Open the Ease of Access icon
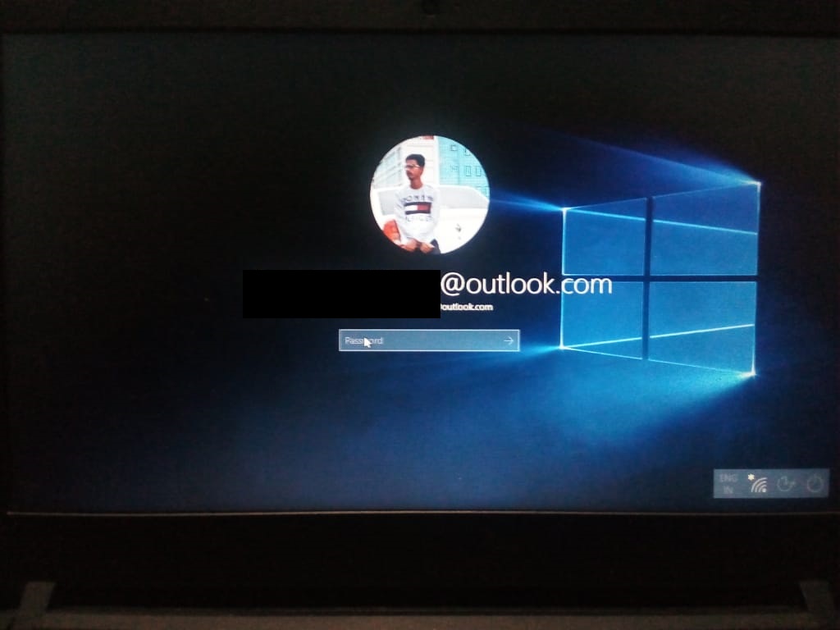This screenshot has width=840, height=630. point(786,484)
